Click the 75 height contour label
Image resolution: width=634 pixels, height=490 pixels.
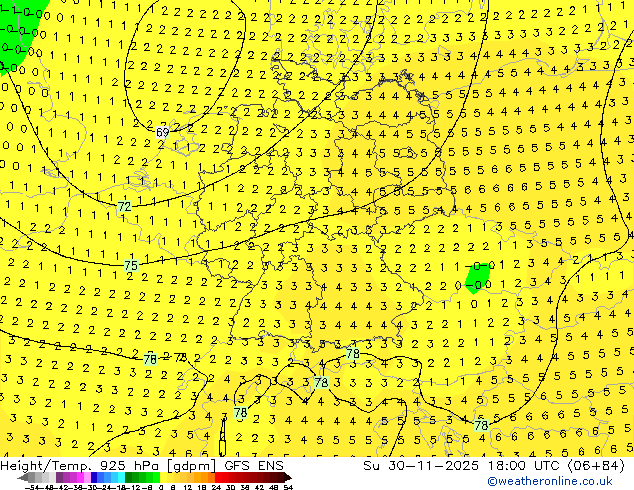131,266
